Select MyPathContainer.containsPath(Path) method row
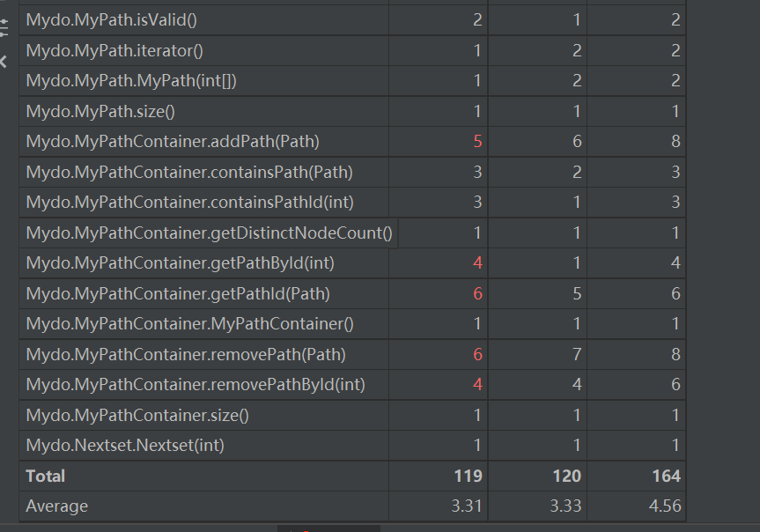760x532 pixels. tap(352, 172)
